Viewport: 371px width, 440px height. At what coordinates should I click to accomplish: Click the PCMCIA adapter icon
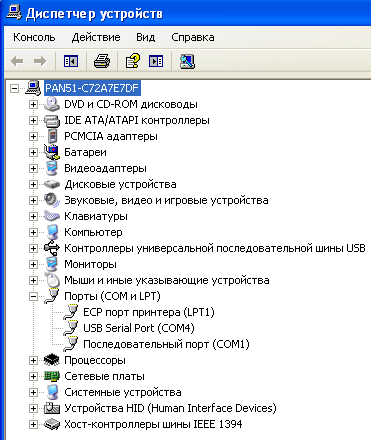click(x=52, y=136)
